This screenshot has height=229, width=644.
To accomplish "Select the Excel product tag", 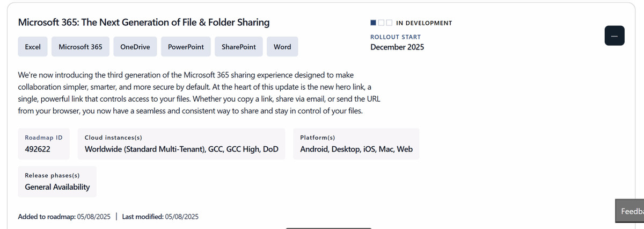I will coord(33,47).
